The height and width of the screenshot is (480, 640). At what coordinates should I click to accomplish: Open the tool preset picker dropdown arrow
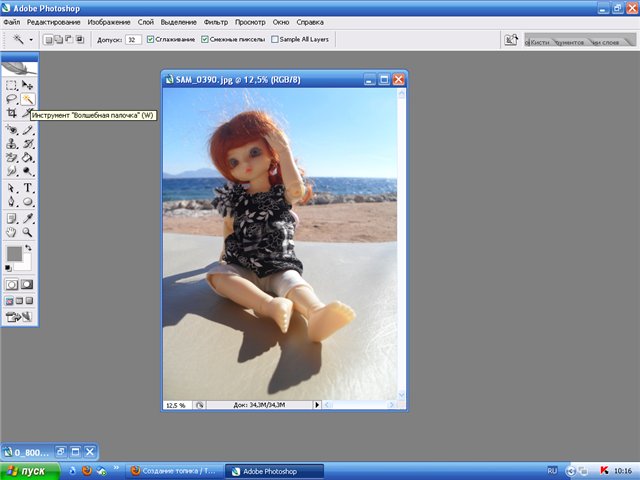pos(30,40)
